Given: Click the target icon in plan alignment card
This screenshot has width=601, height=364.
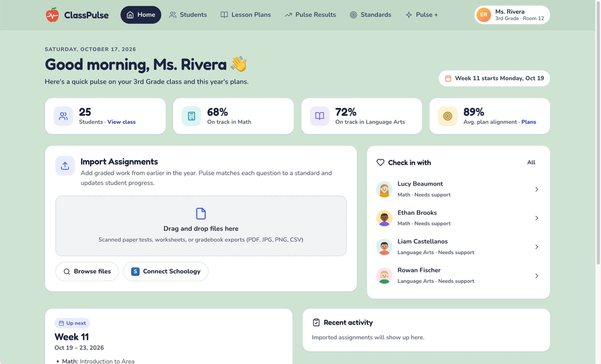Looking at the screenshot, I should pos(447,116).
